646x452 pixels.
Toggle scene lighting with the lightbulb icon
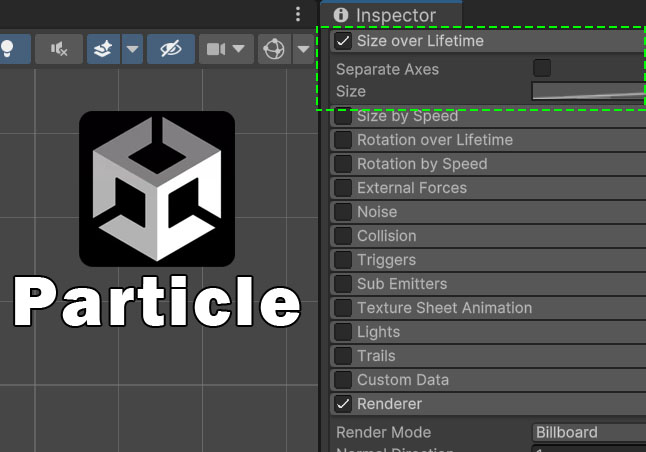click(x=8, y=49)
